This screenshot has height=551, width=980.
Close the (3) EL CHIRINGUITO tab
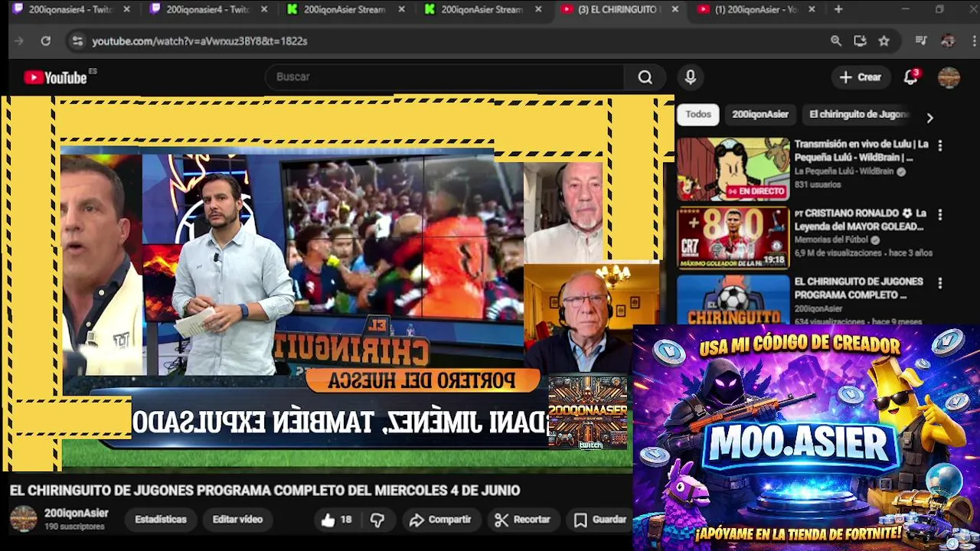(x=675, y=9)
